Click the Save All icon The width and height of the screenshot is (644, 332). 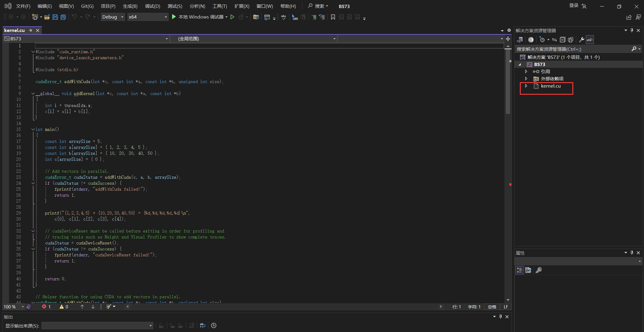(63, 17)
